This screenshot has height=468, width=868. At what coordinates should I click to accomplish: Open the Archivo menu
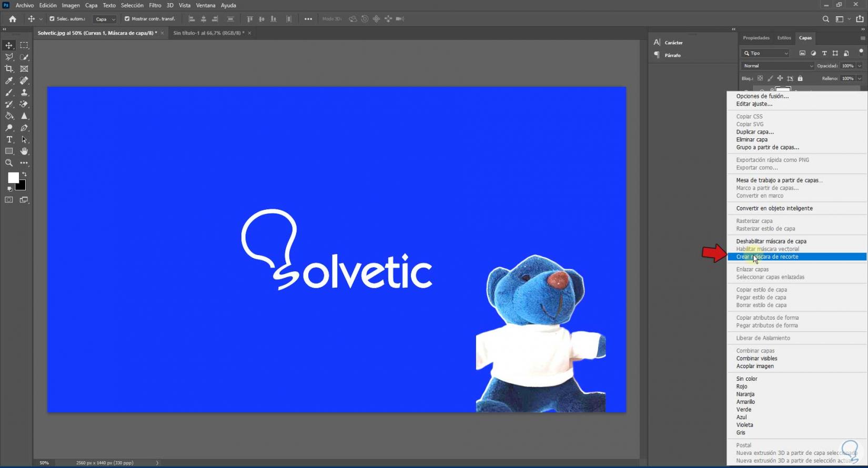[25, 5]
